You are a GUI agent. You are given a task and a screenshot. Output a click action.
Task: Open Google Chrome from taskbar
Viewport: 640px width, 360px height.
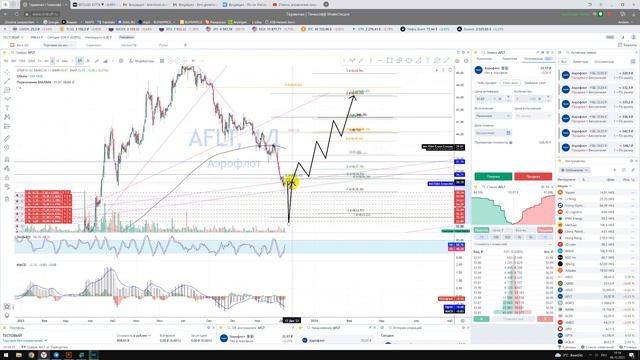pyautogui.click(x=31, y=355)
